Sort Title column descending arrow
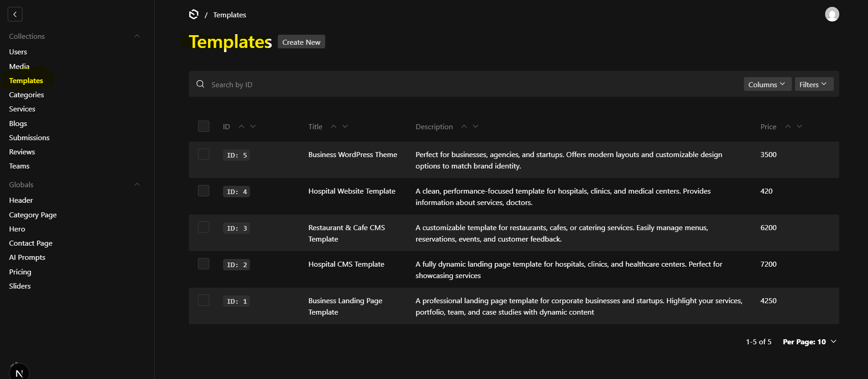 [x=345, y=126]
